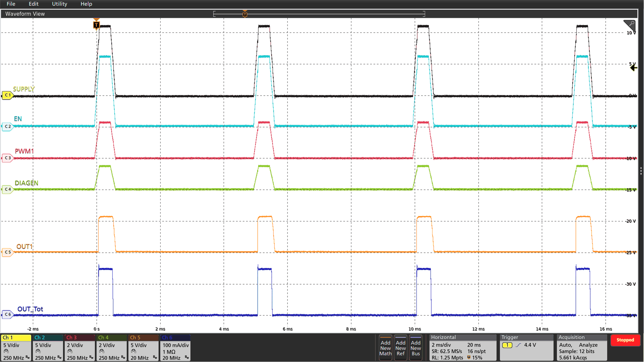This screenshot has height=362, width=644.
Task: Toggle the Ch 3 channel badge
Action: tap(72, 337)
